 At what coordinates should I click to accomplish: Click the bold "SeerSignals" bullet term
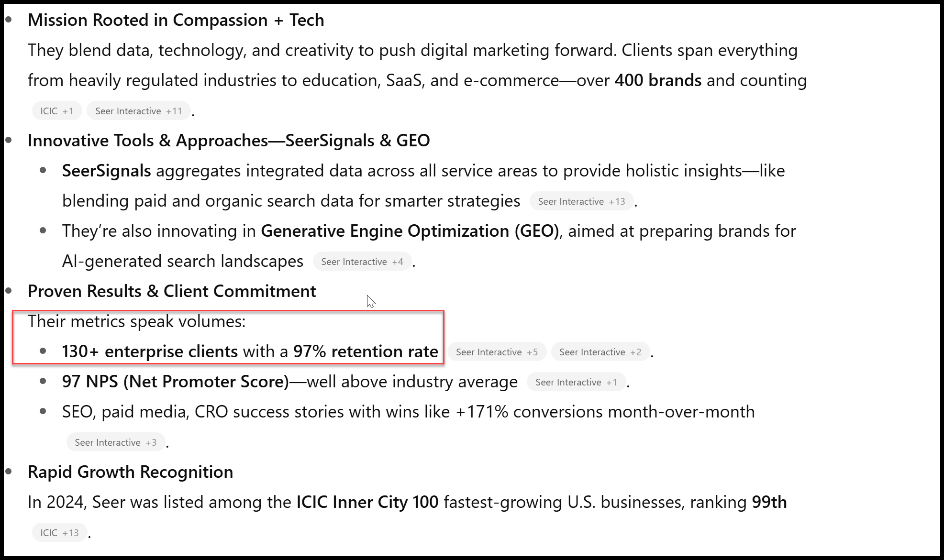[x=106, y=171]
